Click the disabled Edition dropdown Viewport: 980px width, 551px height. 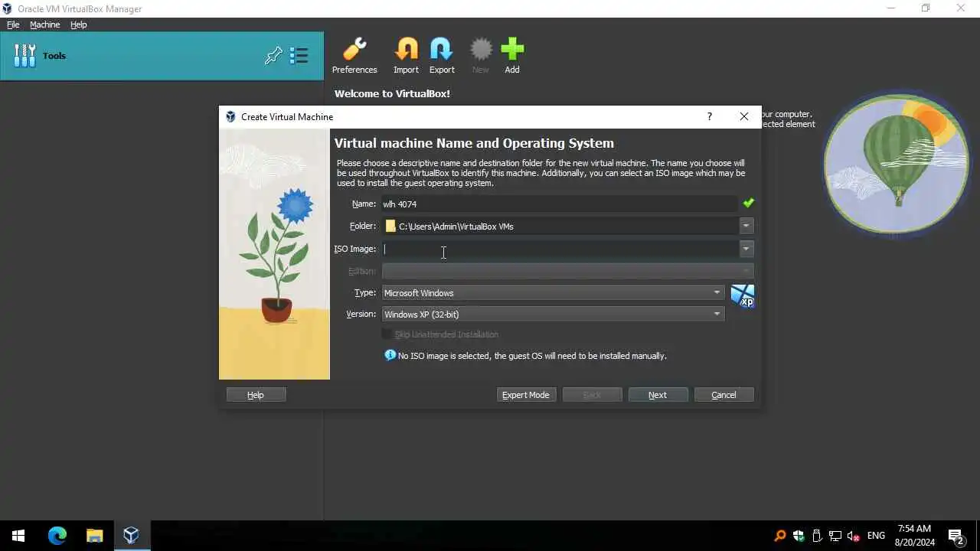click(x=567, y=271)
